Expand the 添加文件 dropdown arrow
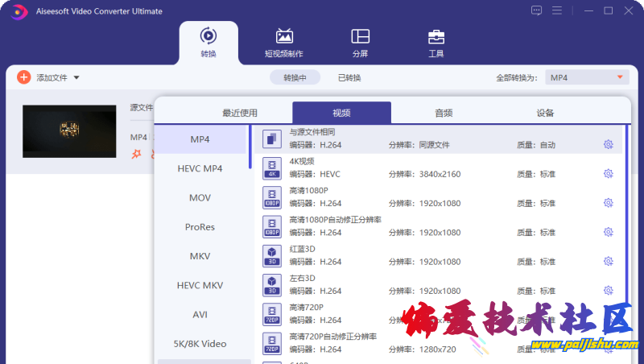644x364 pixels. point(76,78)
